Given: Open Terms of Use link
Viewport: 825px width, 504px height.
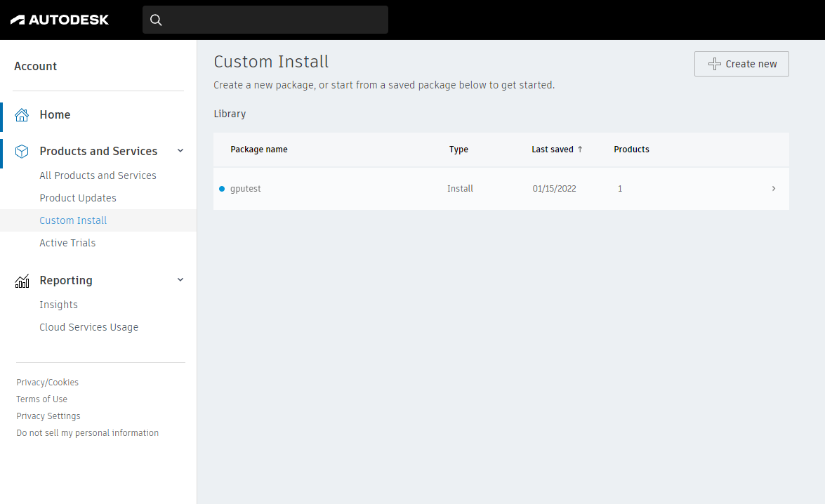Looking at the screenshot, I should pyautogui.click(x=42, y=399).
